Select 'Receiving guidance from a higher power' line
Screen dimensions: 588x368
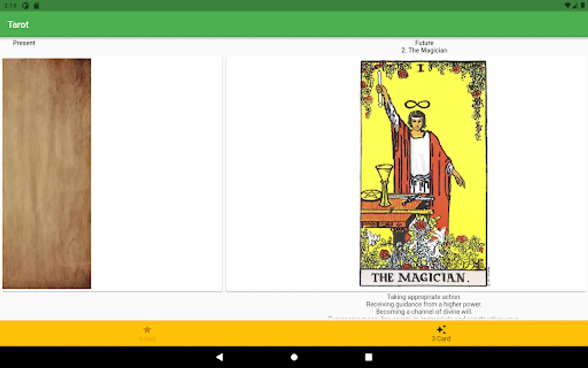424,304
